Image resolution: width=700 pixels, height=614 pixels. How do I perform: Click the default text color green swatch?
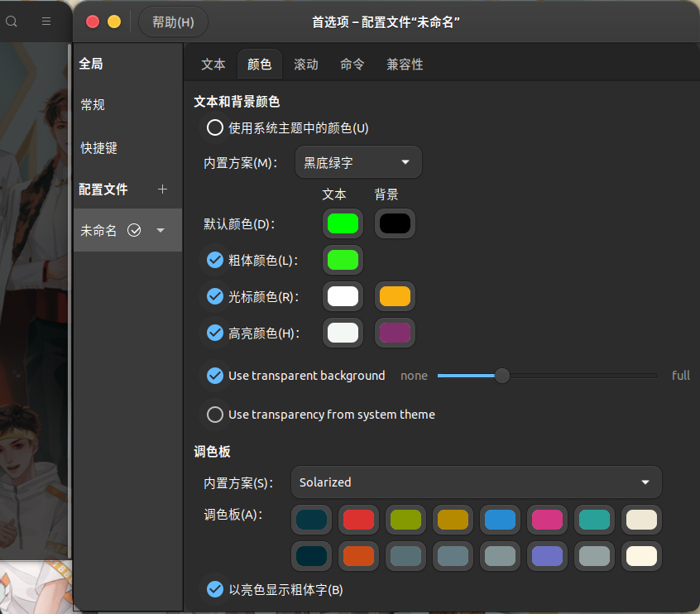click(343, 223)
